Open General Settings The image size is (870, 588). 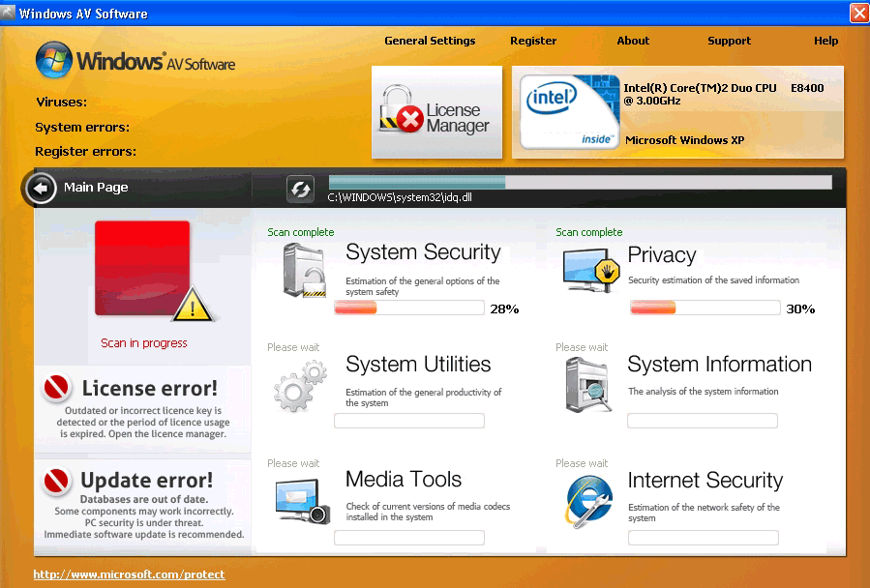430,41
